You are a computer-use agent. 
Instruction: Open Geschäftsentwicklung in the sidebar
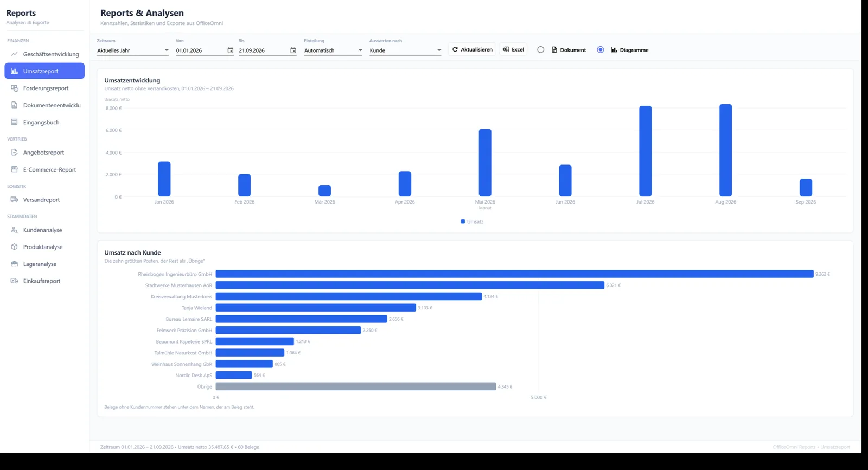[x=44, y=54]
